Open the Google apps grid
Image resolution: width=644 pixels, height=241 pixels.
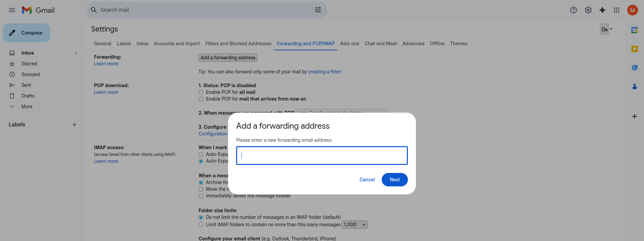click(616, 10)
